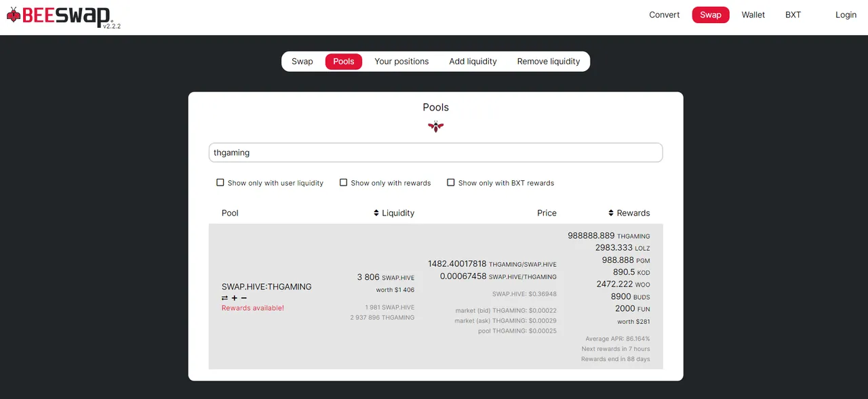
Task: Open Your positions tab
Action: pyautogui.click(x=401, y=61)
